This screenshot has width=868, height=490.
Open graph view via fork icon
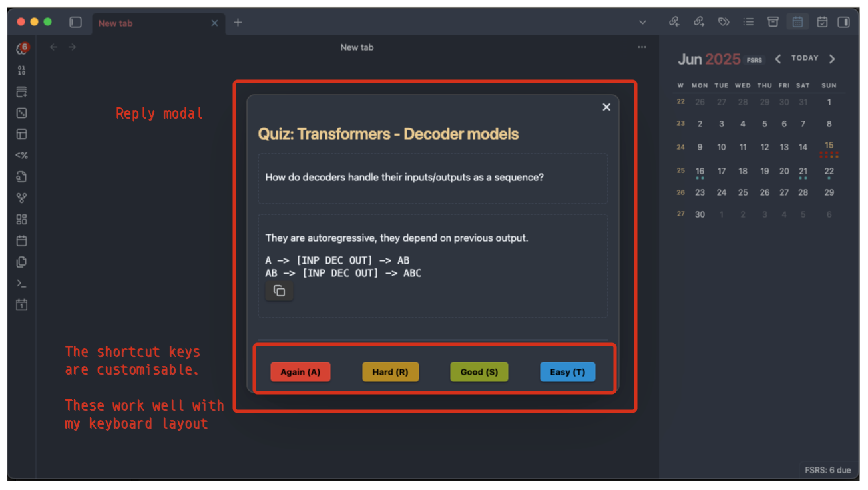(x=22, y=198)
